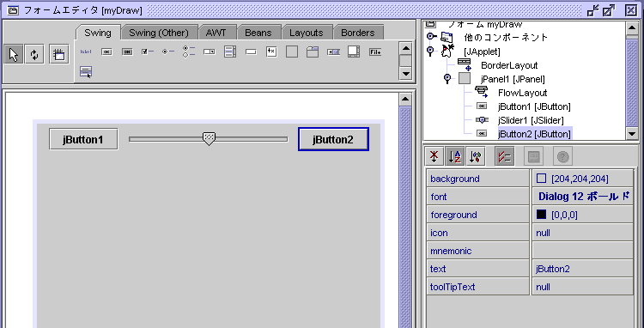Select jButton1 [JButton] tree node

[x=534, y=106]
